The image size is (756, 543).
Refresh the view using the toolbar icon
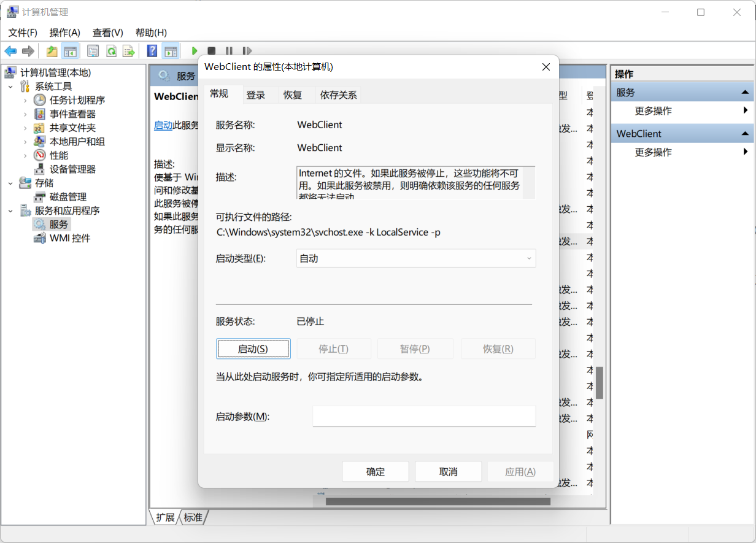111,51
